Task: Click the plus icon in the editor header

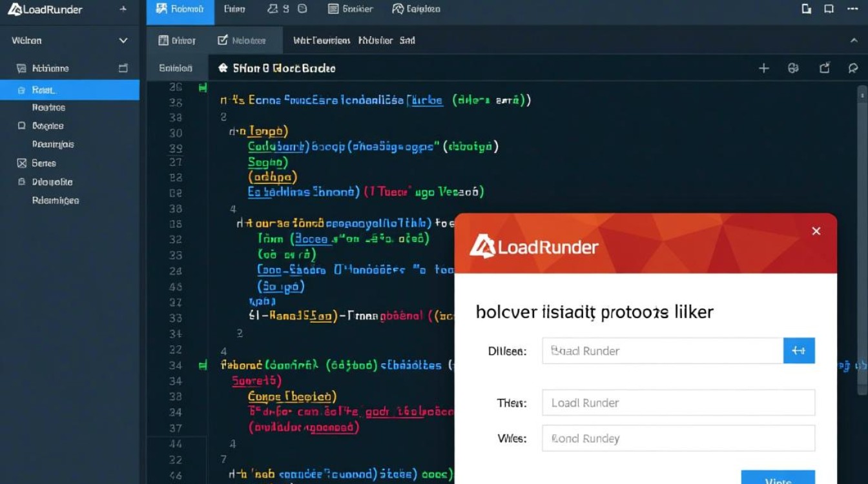Action: pyautogui.click(x=763, y=68)
